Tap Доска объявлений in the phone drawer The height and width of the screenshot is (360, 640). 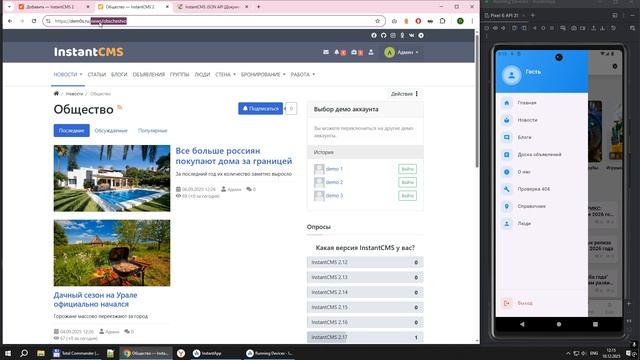point(542,155)
